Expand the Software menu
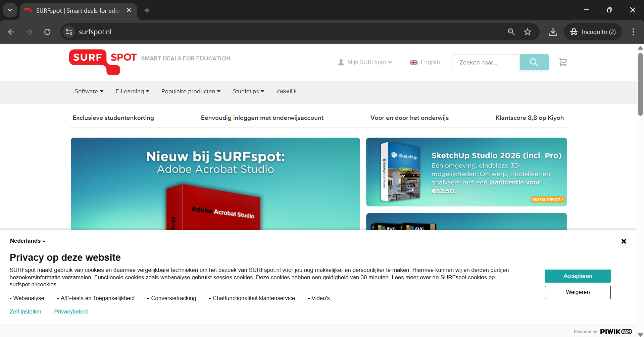This screenshot has height=337, width=644. click(x=89, y=91)
